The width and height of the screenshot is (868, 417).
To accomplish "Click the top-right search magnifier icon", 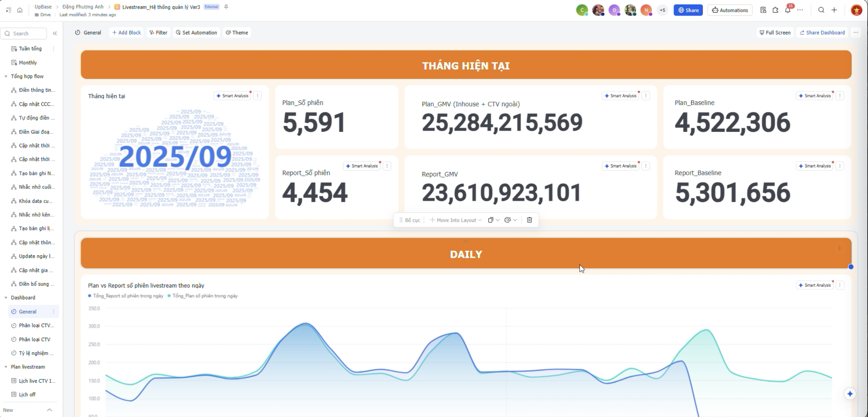I will click(x=821, y=10).
